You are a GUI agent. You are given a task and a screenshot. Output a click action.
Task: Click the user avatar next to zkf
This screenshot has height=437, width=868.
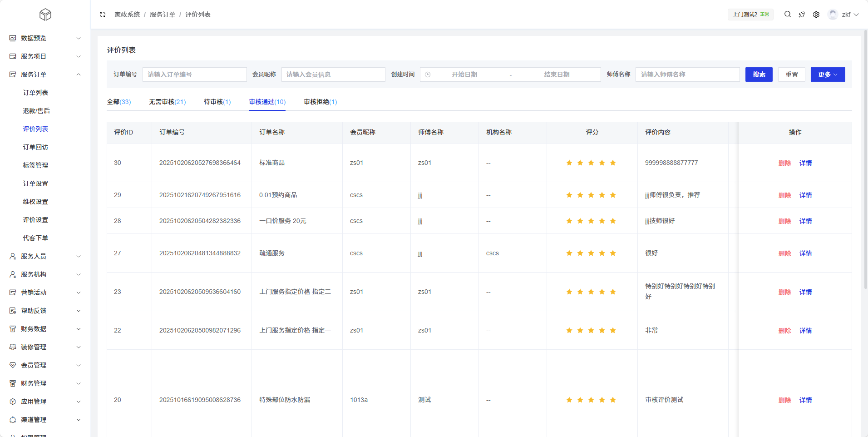[833, 15]
